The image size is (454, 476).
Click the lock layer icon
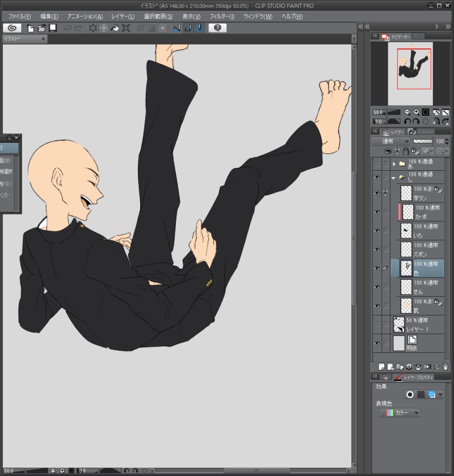pyautogui.click(x=406, y=151)
